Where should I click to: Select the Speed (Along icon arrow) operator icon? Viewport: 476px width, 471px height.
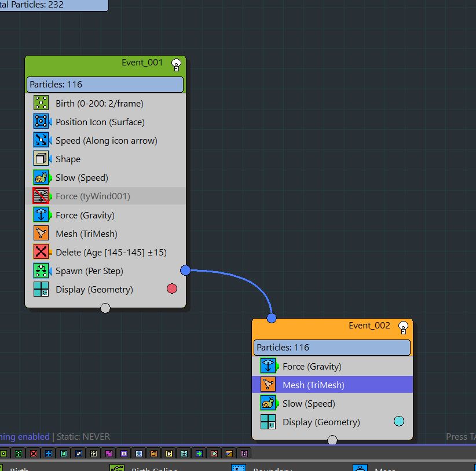coord(41,140)
